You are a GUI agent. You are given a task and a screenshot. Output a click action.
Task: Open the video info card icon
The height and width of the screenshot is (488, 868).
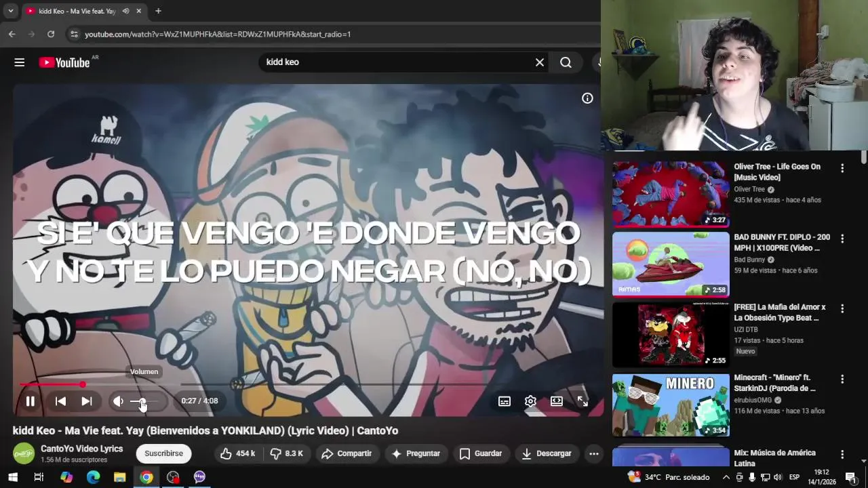tap(587, 98)
